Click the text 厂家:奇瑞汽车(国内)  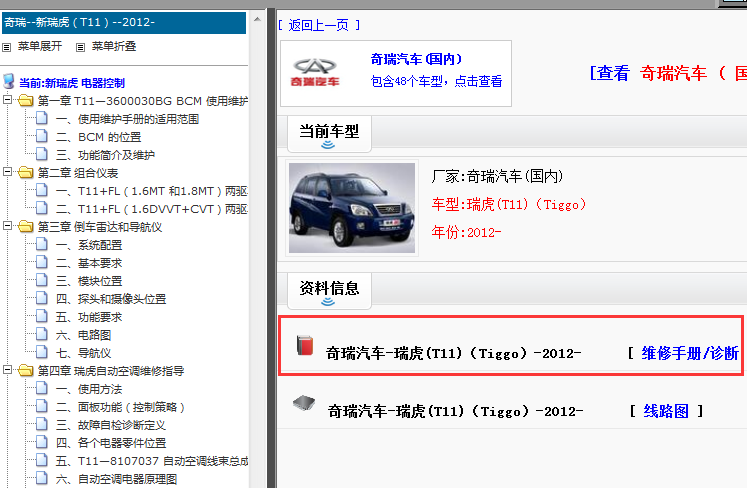[x=497, y=176]
